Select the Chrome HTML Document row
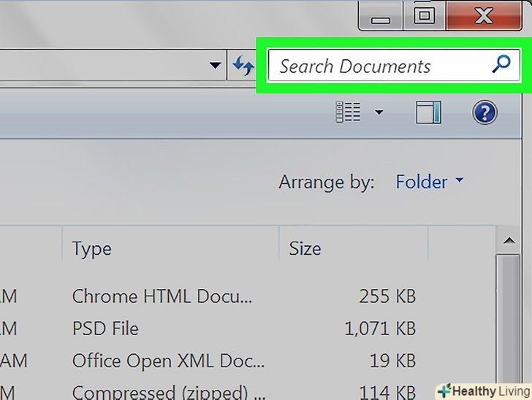The width and height of the screenshot is (532, 400). [x=162, y=296]
